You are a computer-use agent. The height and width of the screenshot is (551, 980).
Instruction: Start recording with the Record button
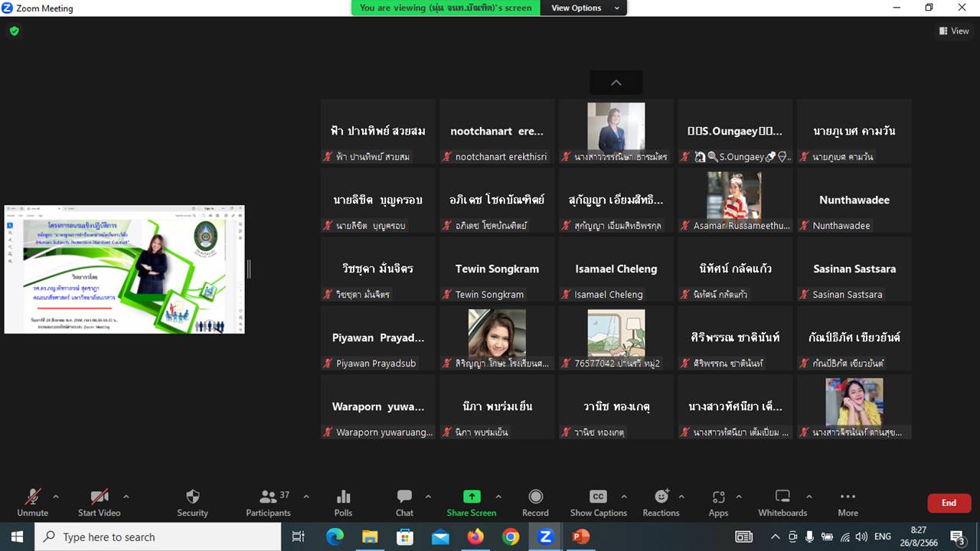click(x=535, y=502)
